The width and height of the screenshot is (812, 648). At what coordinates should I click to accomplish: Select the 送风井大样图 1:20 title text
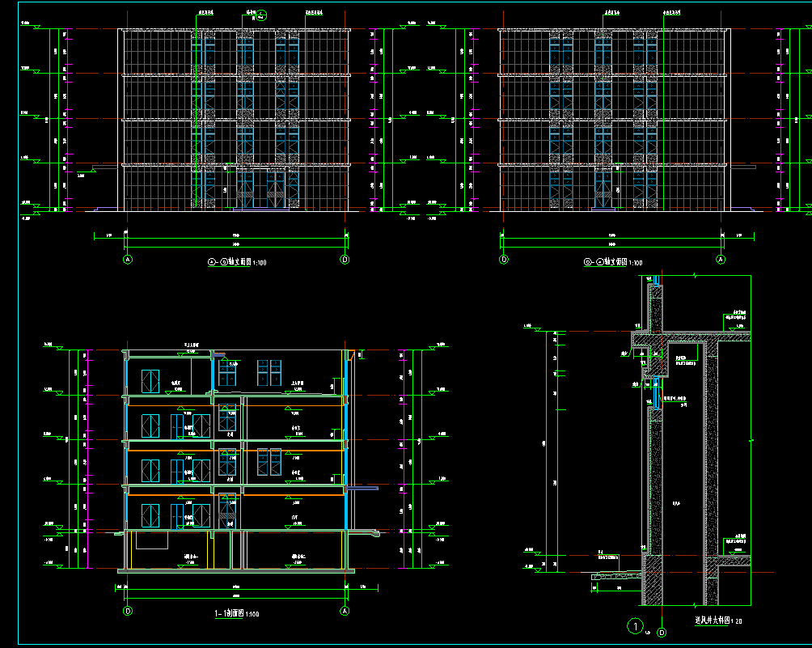[718, 620]
